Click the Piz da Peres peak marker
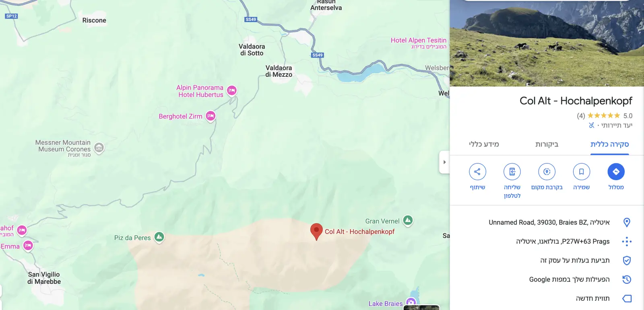This screenshot has width=644, height=310. [x=159, y=237]
